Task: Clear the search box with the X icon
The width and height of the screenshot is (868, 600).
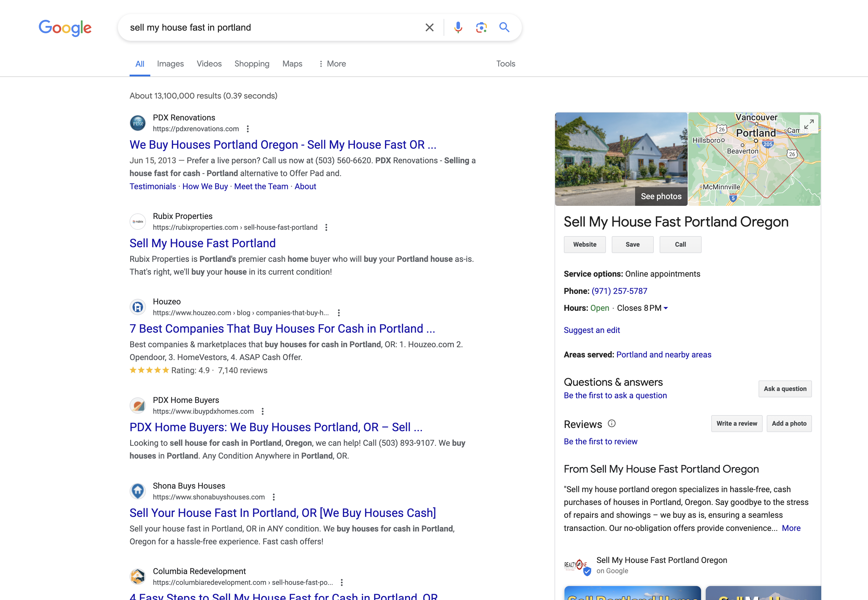Action: pyautogui.click(x=429, y=27)
